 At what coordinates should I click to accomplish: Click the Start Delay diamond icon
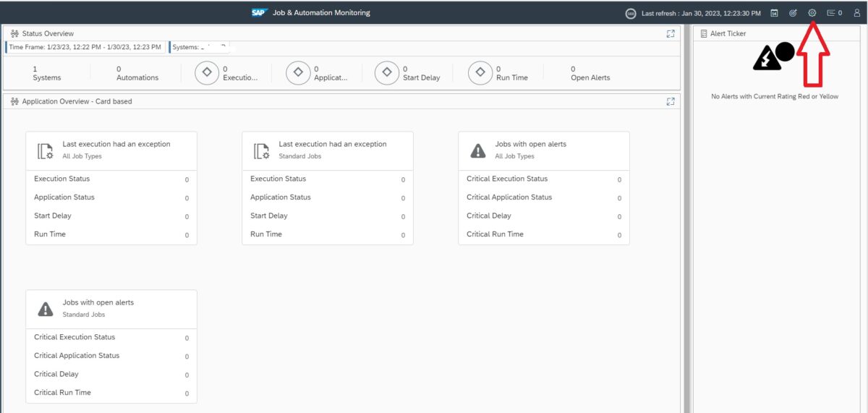coord(387,72)
